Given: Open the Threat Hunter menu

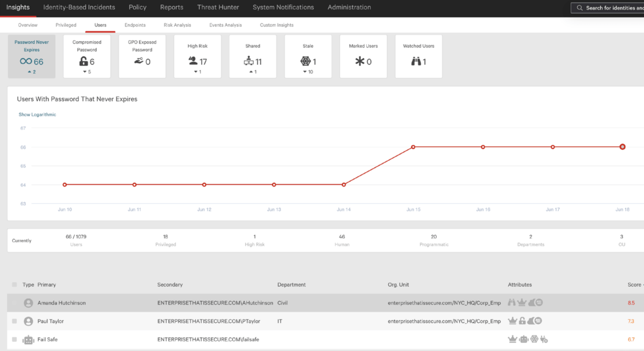Looking at the screenshot, I should [218, 7].
